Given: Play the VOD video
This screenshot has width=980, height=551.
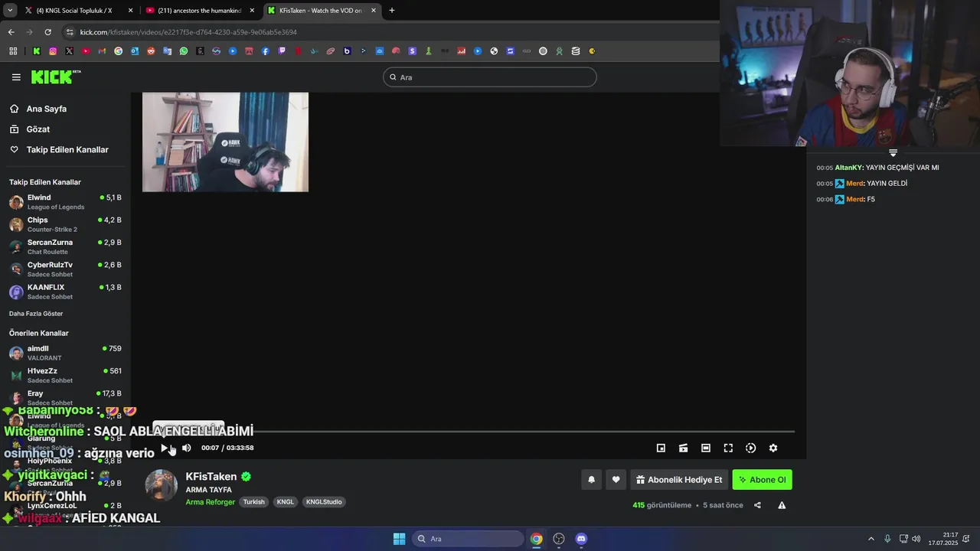Looking at the screenshot, I should point(164,448).
